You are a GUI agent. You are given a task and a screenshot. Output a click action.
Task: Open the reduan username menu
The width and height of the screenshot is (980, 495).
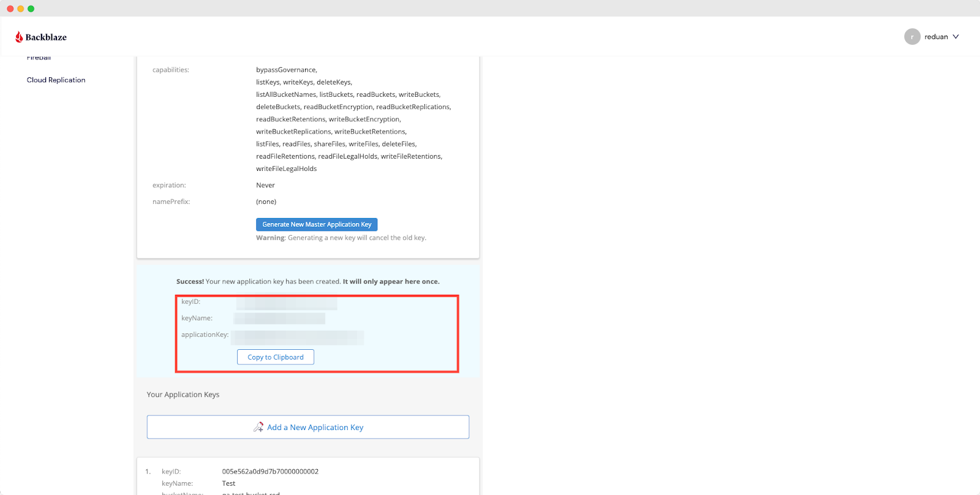[936, 37]
